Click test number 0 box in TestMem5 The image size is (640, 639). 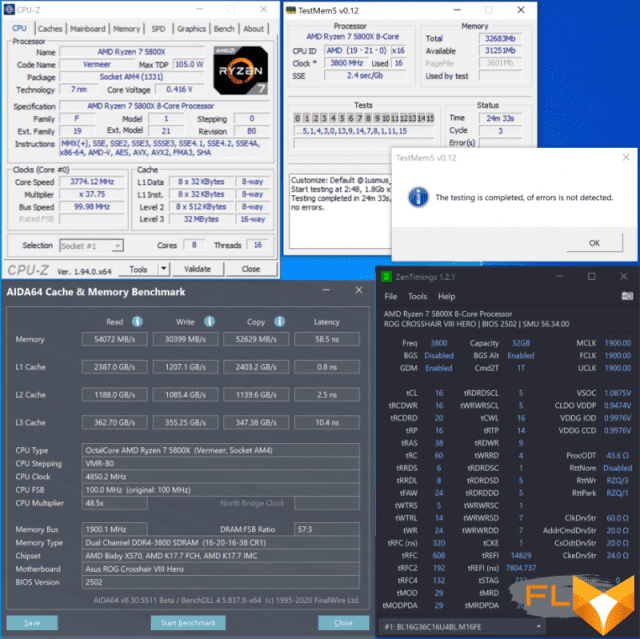[x=298, y=118]
